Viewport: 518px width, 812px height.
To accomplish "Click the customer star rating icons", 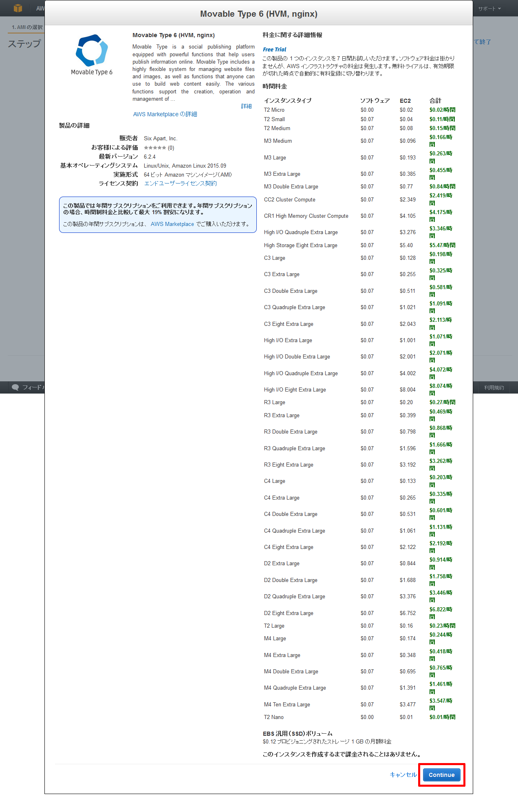I will 155,148.
